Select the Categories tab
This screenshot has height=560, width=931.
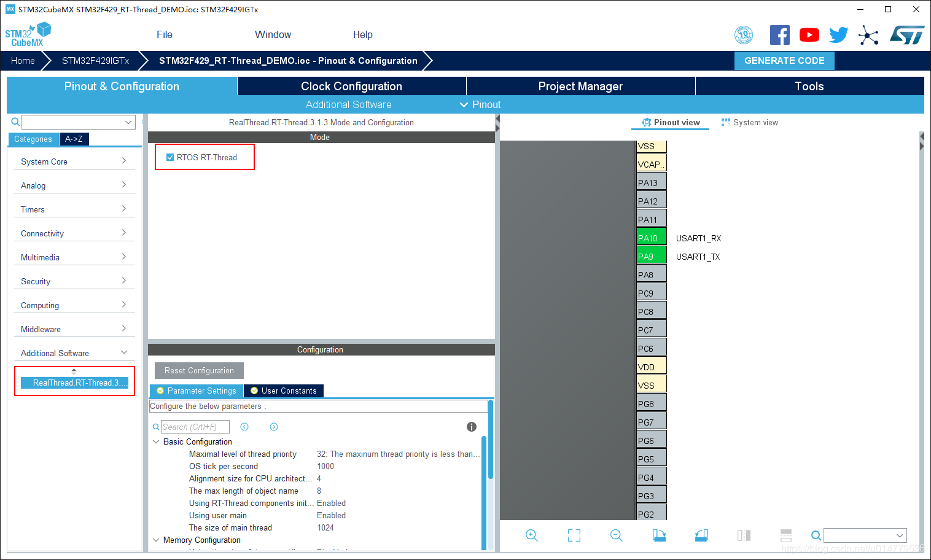tap(33, 139)
